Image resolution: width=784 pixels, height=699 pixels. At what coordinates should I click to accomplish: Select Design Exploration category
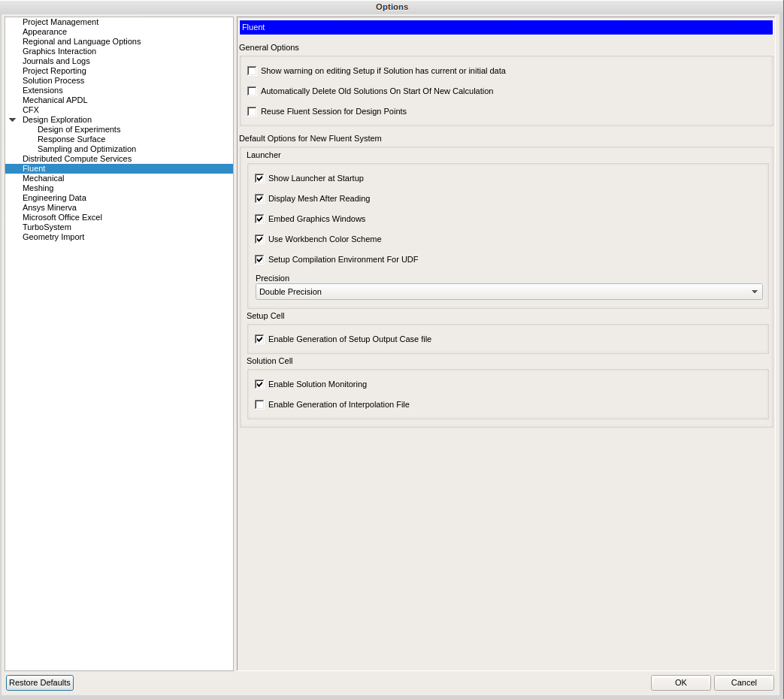[x=57, y=120]
